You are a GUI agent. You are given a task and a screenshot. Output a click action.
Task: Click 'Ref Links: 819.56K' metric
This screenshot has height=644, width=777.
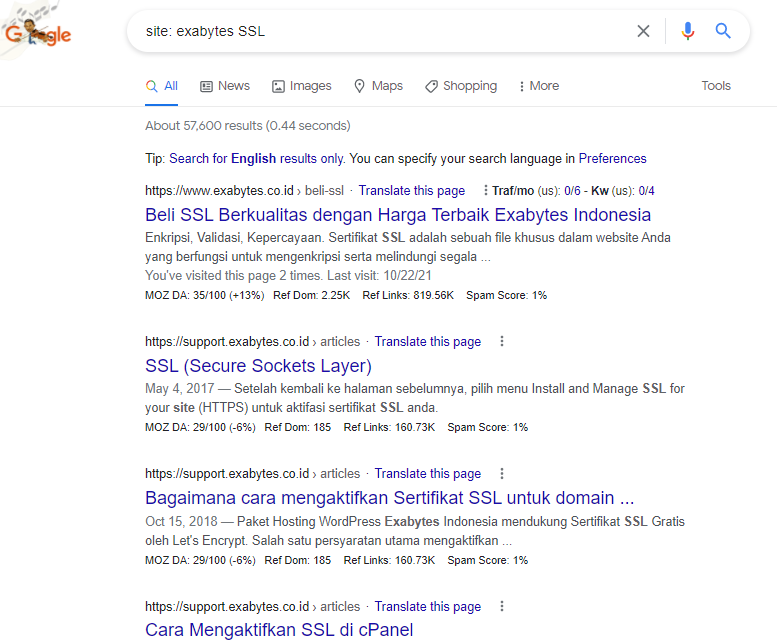[x=408, y=295]
